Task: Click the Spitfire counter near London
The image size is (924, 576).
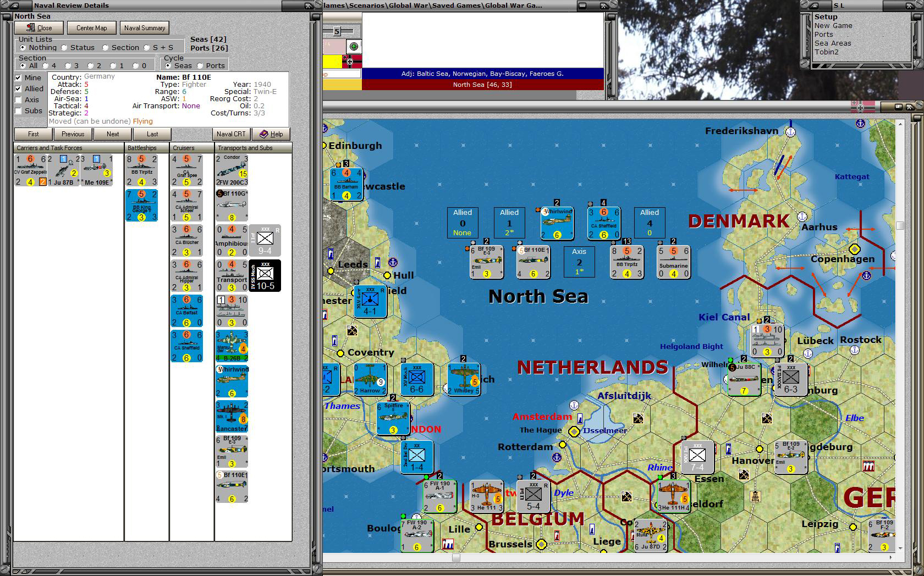Action: coord(393,418)
